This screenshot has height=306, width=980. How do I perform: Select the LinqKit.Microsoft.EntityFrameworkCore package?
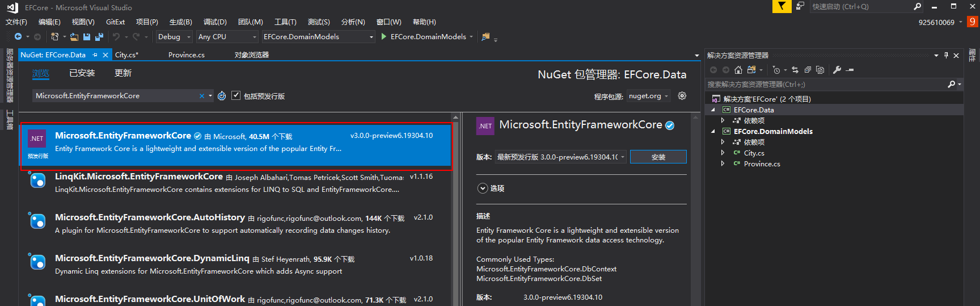236,183
